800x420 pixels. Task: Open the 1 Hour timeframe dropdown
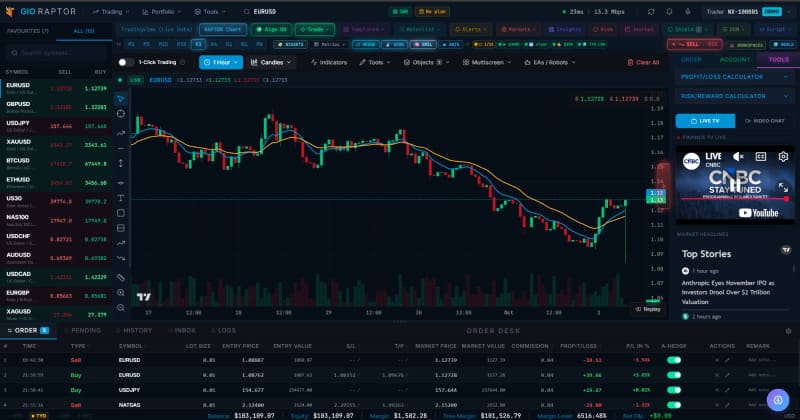click(221, 62)
